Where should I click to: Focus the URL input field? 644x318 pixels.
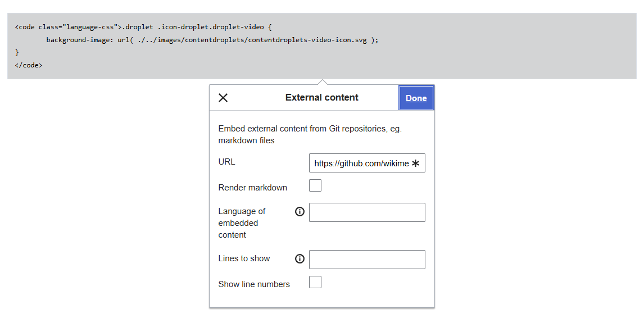tap(361, 163)
